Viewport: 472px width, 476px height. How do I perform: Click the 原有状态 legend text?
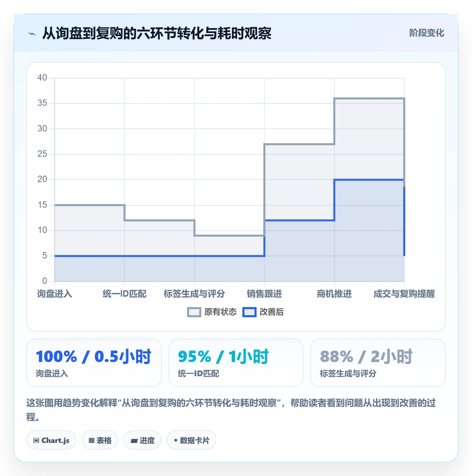[220, 312]
